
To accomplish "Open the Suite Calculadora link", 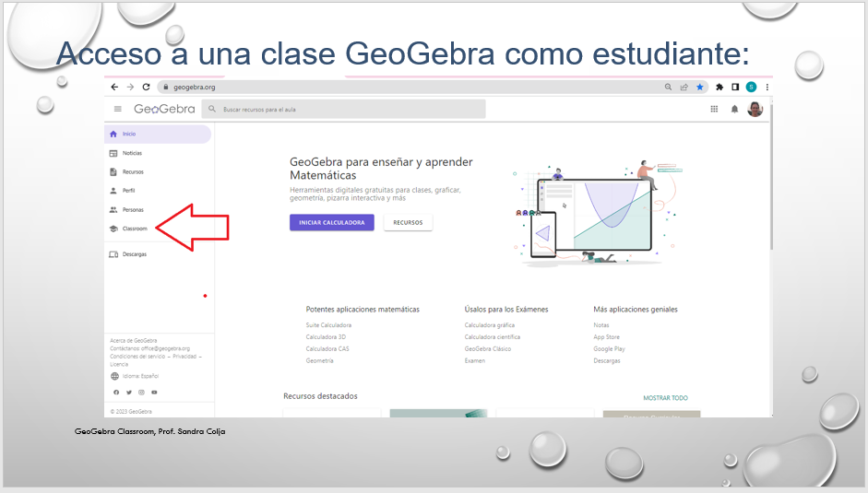I will click(328, 325).
